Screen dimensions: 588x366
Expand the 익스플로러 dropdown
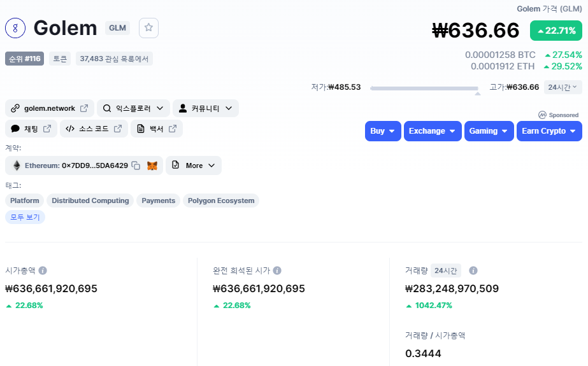pos(133,108)
